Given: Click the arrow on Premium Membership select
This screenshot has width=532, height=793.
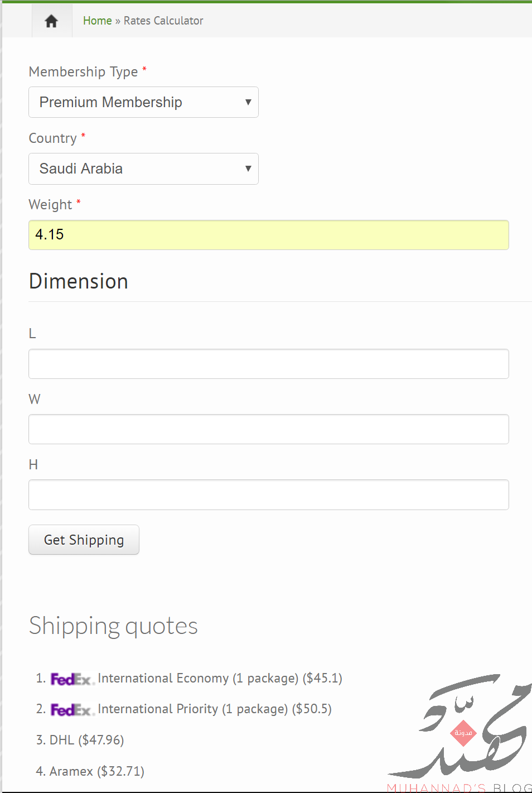Looking at the screenshot, I should (x=248, y=102).
